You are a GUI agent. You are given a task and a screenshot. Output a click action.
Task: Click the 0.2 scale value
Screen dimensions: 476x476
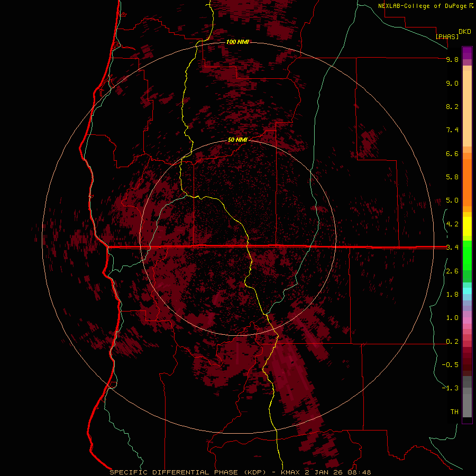(452, 342)
